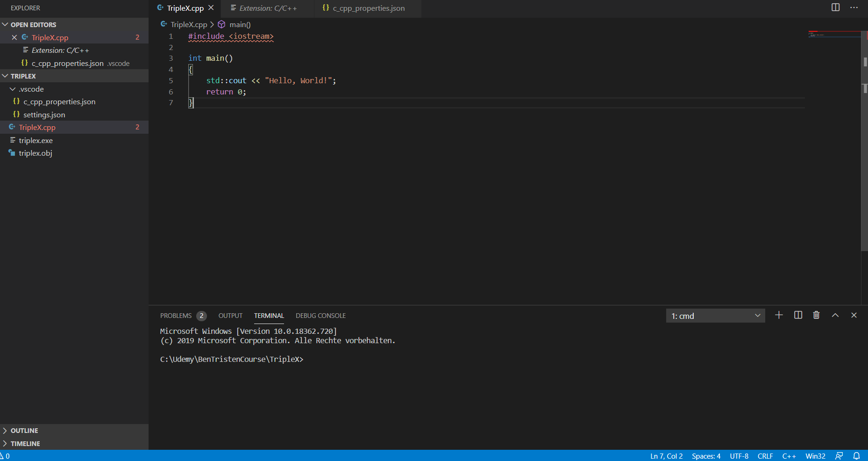
Task: Open the editor More Actions ellipsis
Action: pyautogui.click(x=854, y=7)
